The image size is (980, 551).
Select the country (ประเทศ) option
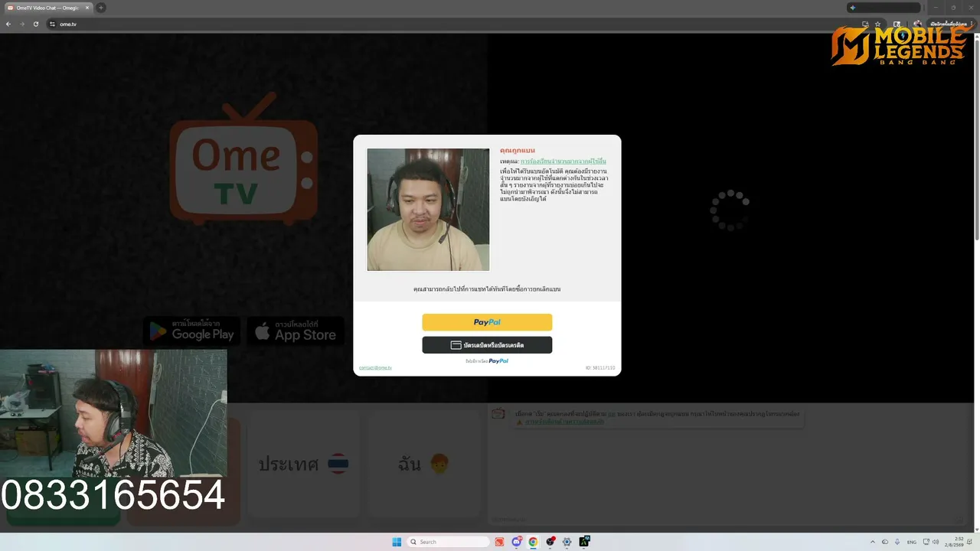304,464
